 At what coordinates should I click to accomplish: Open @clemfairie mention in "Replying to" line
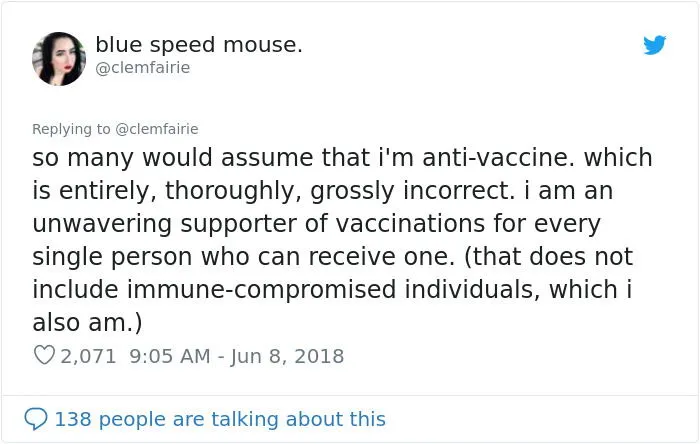point(156,128)
